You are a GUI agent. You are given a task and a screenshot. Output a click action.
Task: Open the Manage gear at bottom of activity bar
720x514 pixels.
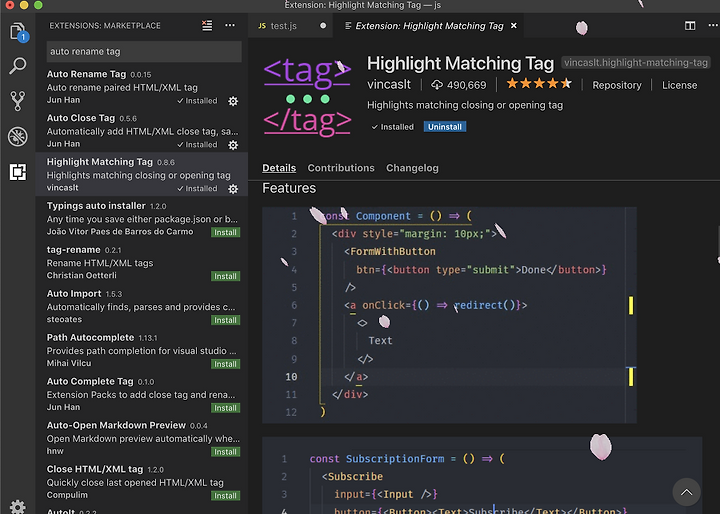coord(17,507)
